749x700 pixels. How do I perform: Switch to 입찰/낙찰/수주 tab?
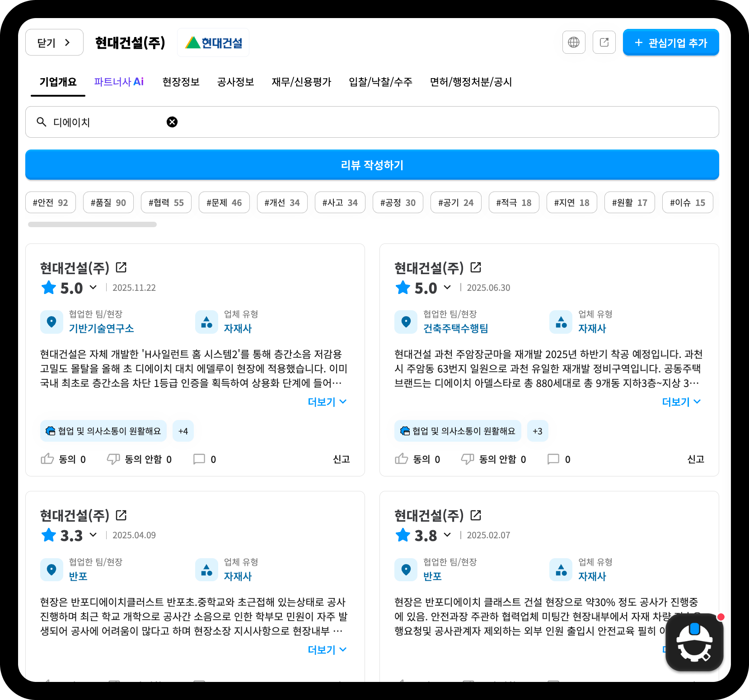[380, 82]
